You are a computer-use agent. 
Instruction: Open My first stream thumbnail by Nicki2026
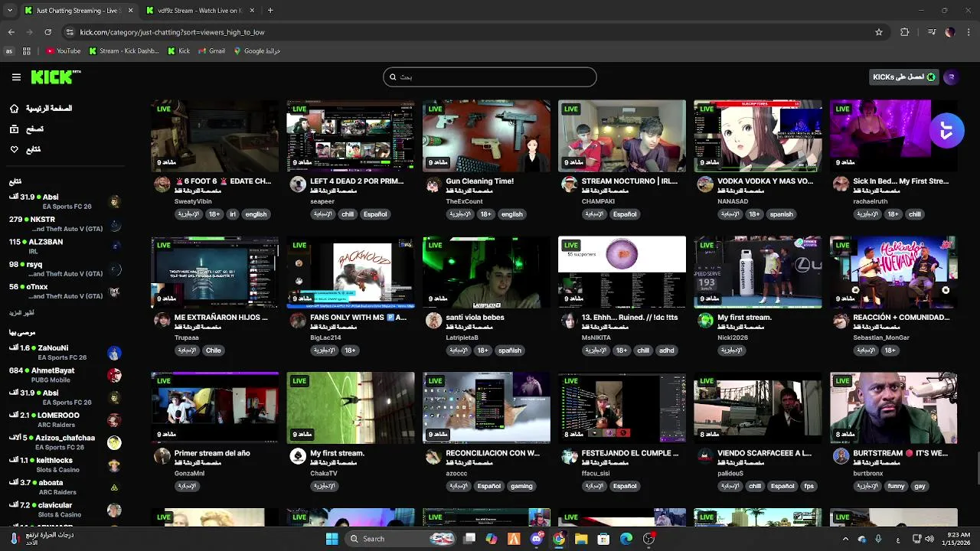pos(758,272)
